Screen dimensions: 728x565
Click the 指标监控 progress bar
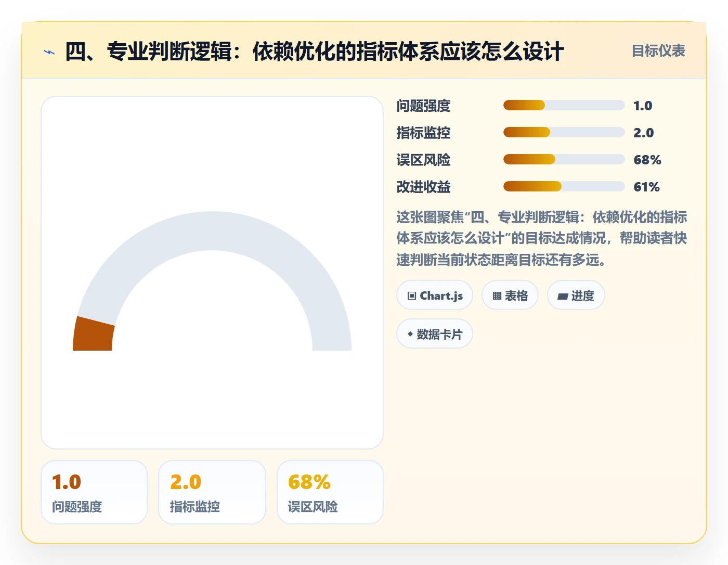pyautogui.click(x=564, y=132)
